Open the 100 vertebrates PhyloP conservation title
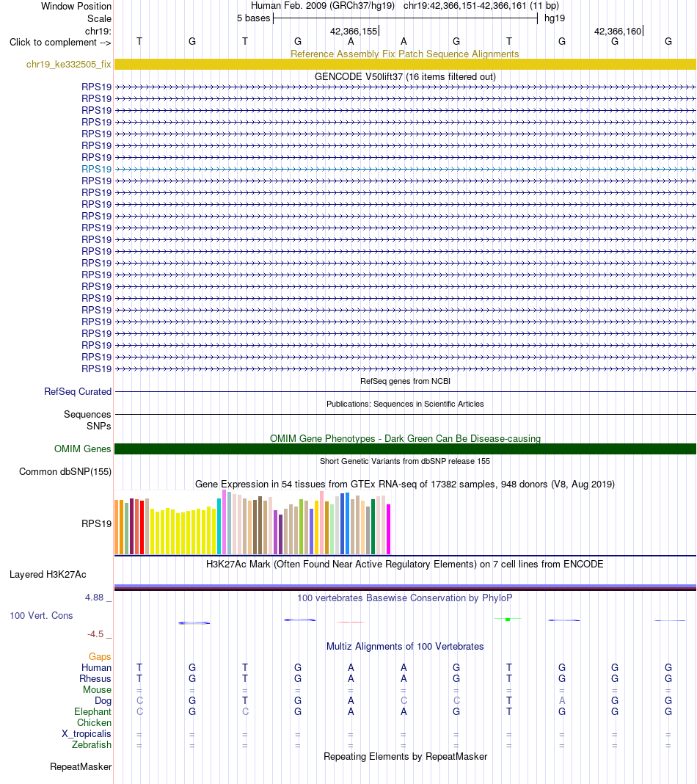Image resolution: width=697 pixels, height=784 pixels. (x=405, y=598)
